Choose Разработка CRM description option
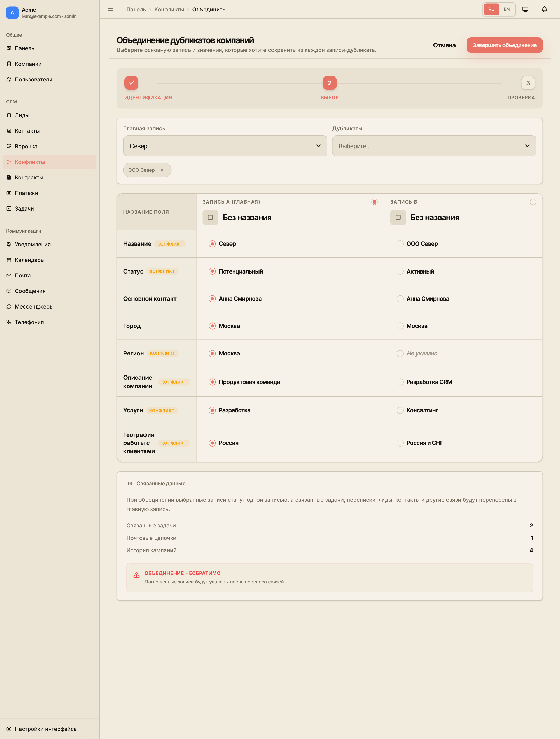The width and height of the screenshot is (560, 739). pyautogui.click(x=400, y=382)
